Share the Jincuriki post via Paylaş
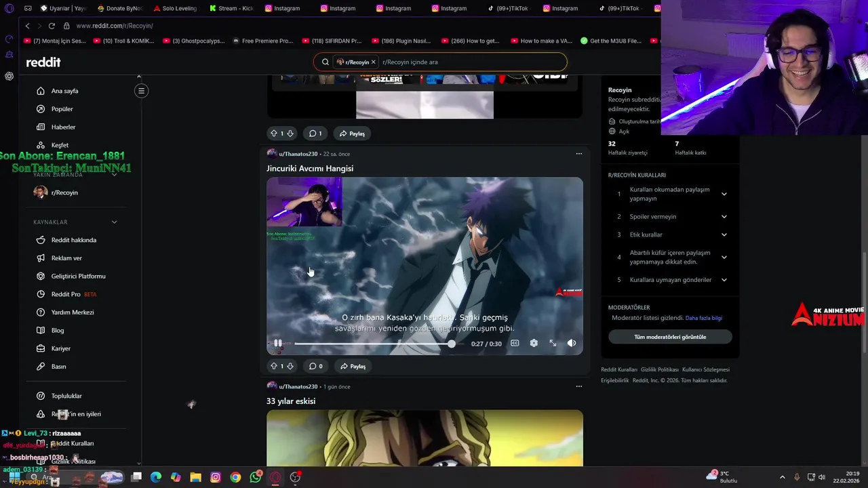The height and width of the screenshot is (488, 868). coord(353,366)
